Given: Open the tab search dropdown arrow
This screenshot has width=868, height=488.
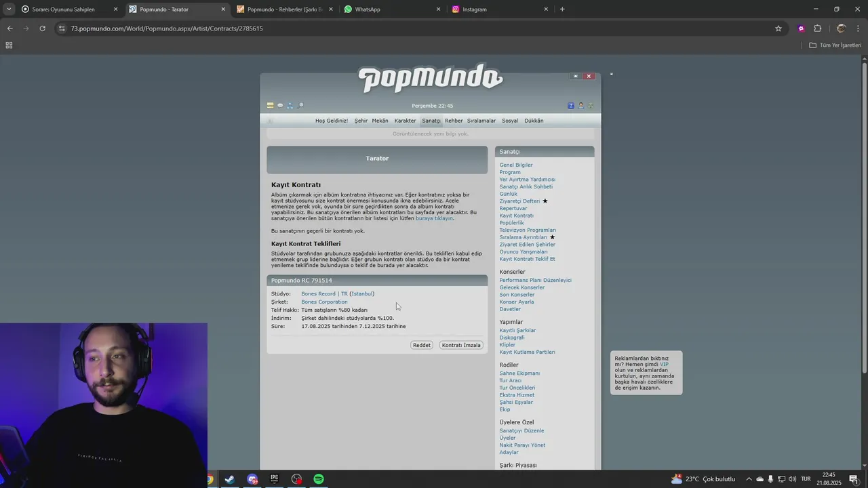Looking at the screenshot, I should (8, 9).
